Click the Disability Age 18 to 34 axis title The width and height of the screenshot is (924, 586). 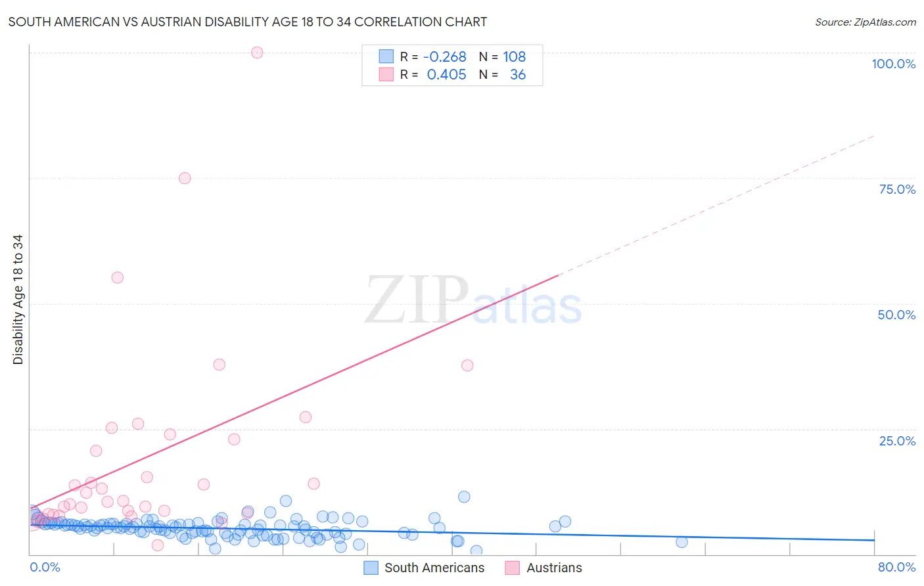[x=18, y=300]
